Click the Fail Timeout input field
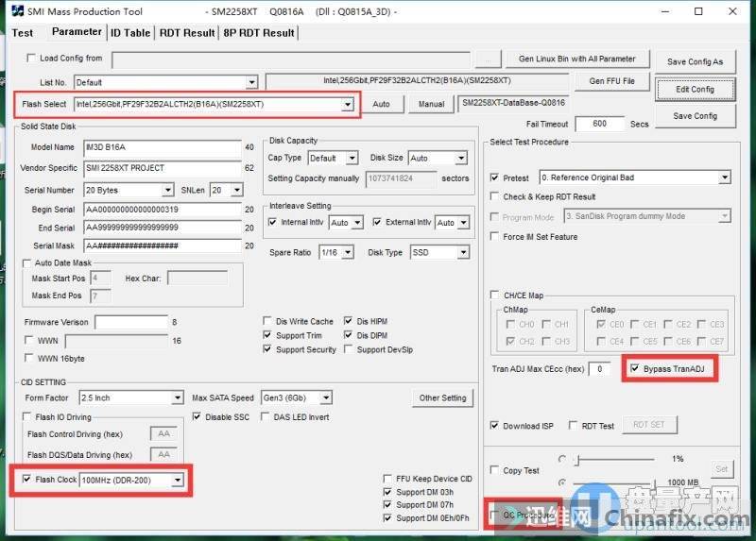 600,124
